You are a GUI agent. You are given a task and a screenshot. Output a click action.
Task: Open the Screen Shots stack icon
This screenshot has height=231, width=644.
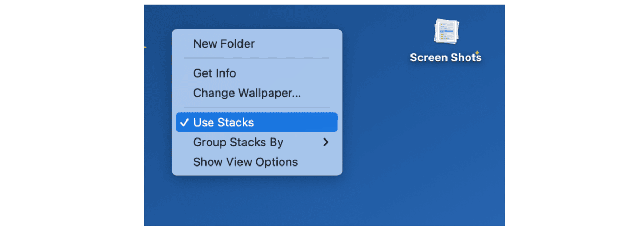pyautogui.click(x=446, y=32)
